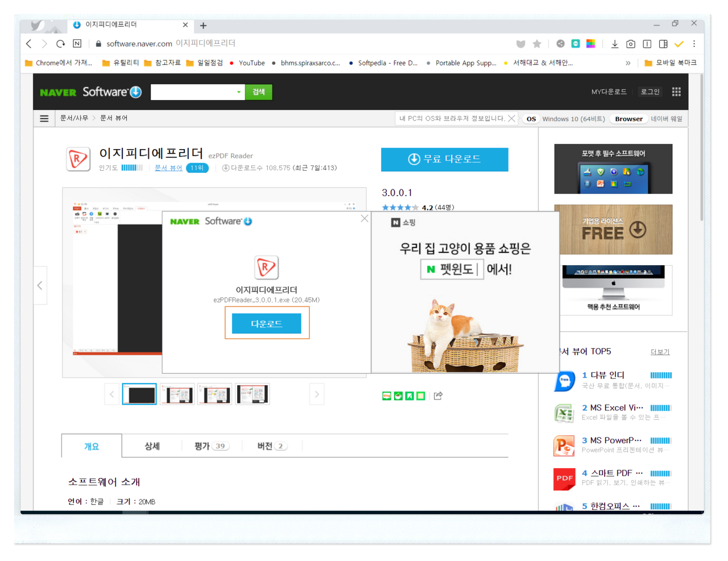The width and height of the screenshot is (728, 561).
Task: Click the 11위 rank badge
Action: 197,168
